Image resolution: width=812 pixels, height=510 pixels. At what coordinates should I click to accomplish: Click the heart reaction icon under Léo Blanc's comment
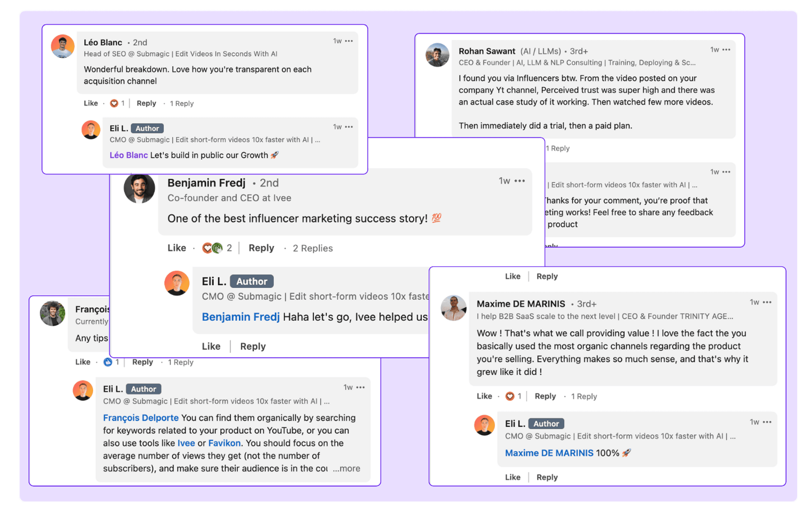(114, 103)
